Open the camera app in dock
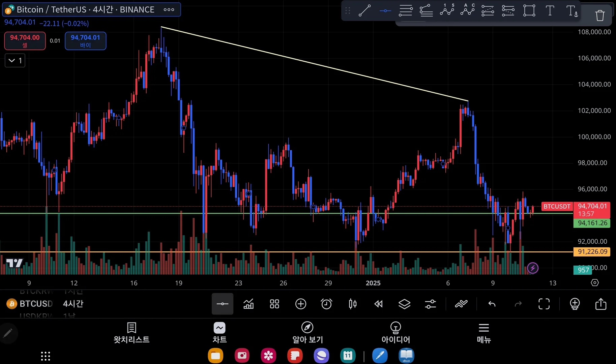This screenshot has width=616, height=364. (x=242, y=356)
